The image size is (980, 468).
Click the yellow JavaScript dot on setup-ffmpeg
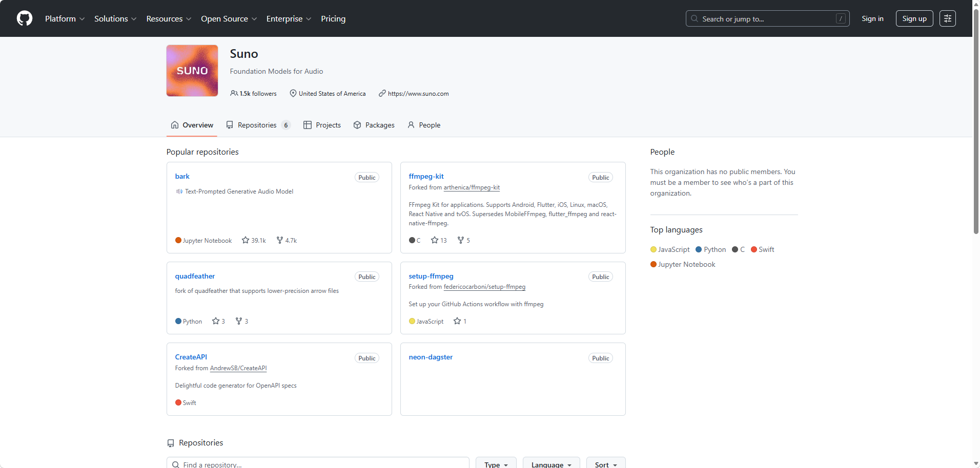click(412, 321)
